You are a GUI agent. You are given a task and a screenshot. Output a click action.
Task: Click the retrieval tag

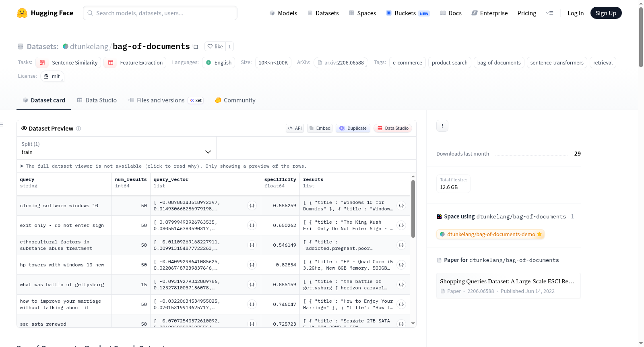(603, 62)
